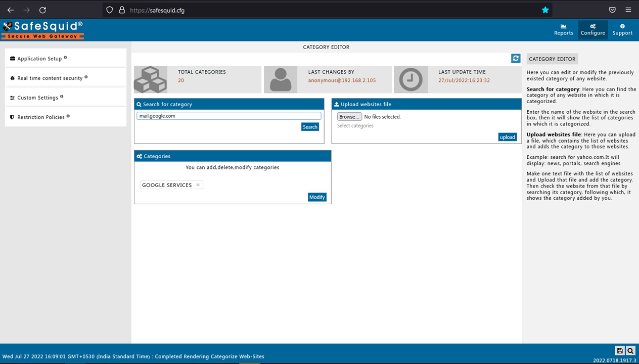Click the save icon in bottom bar
Screen dimensions: 639x364
click(x=620, y=351)
